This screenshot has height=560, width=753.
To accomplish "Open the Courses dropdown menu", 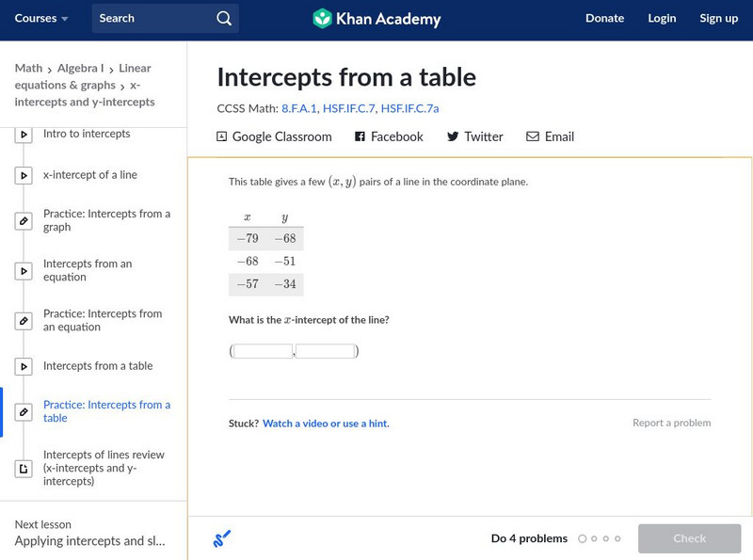I will pyautogui.click(x=41, y=19).
